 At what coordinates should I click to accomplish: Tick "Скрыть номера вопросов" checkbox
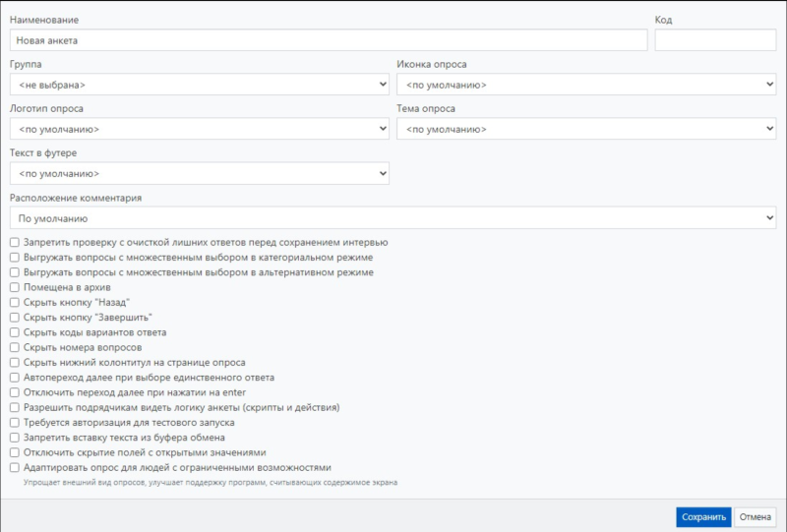[15, 347]
